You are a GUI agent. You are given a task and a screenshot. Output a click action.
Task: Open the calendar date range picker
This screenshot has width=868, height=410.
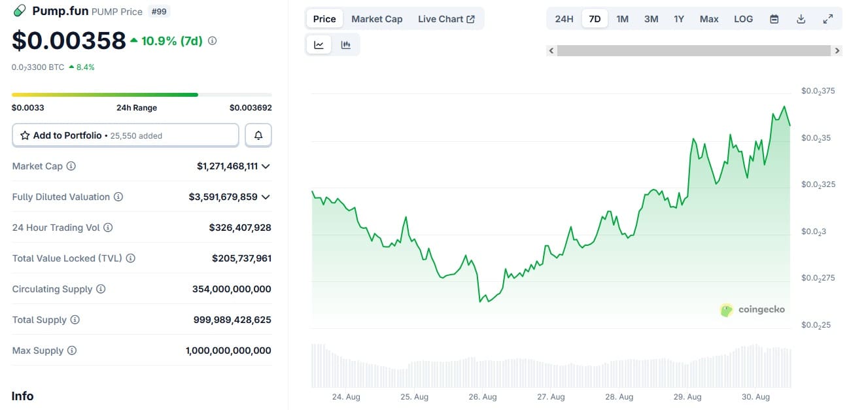point(774,19)
